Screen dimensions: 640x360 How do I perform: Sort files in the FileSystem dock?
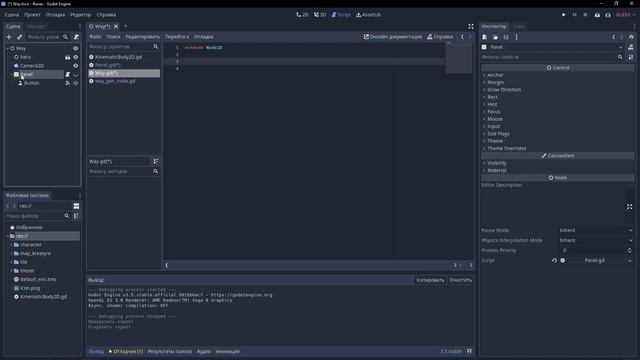[76, 216]
